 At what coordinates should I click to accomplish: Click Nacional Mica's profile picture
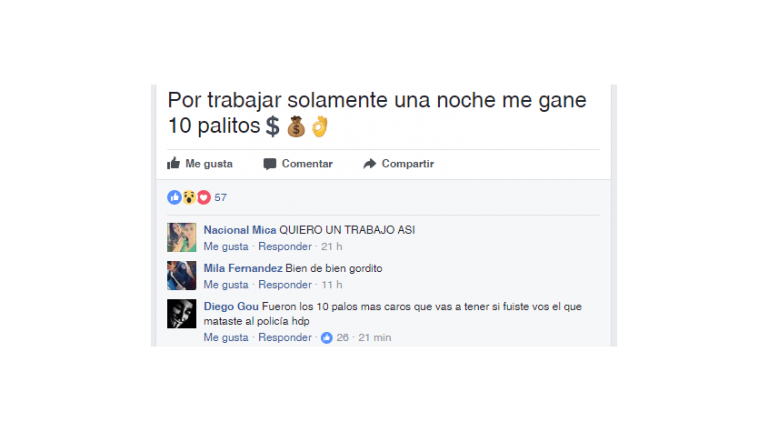point(182,238)
